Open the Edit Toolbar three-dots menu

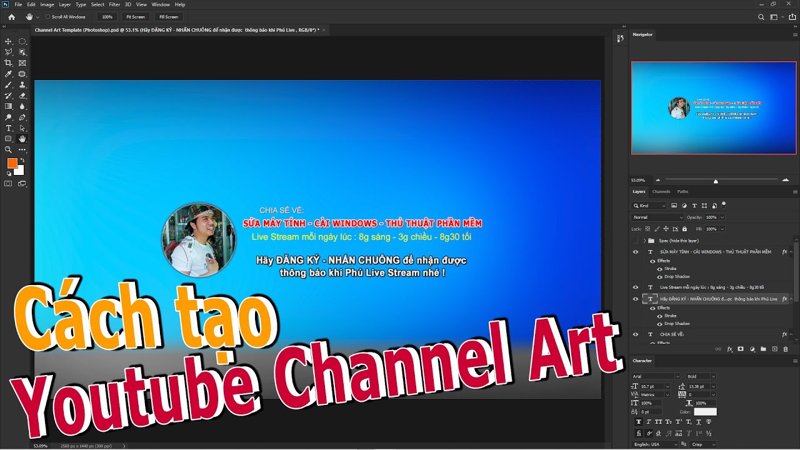22,150
